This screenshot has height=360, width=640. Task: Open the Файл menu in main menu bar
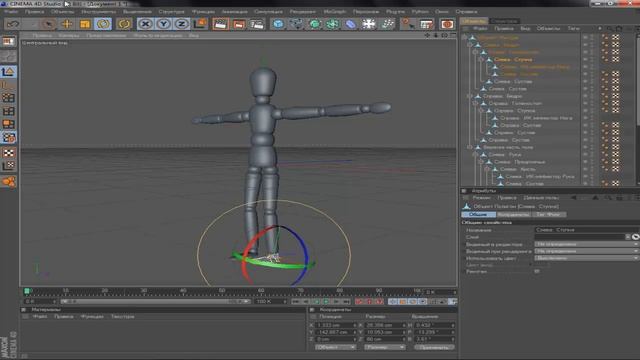[11, 12]
